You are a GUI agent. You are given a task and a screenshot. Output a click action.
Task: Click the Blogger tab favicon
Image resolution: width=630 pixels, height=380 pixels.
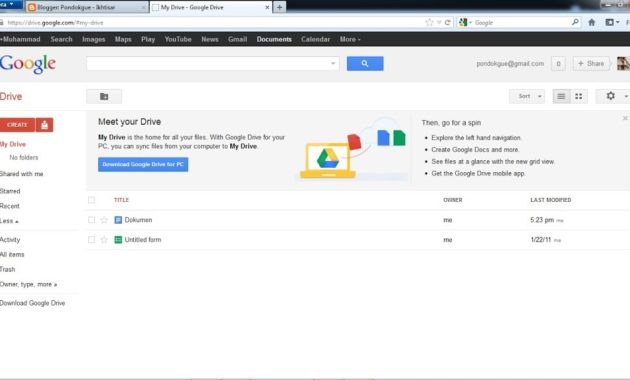(32, 7)
